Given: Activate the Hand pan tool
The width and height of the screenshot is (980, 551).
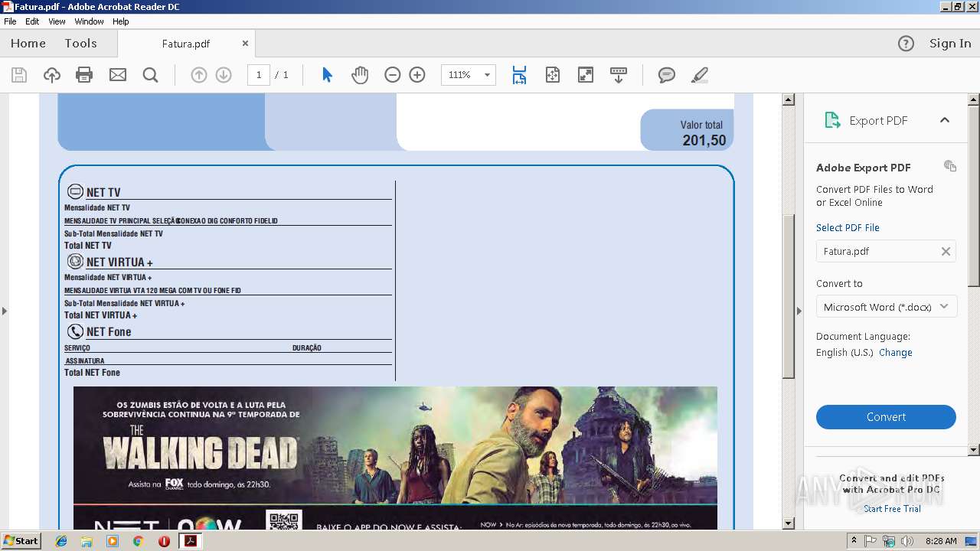Looking at the screenshot, I should click(x=360, y=75).
